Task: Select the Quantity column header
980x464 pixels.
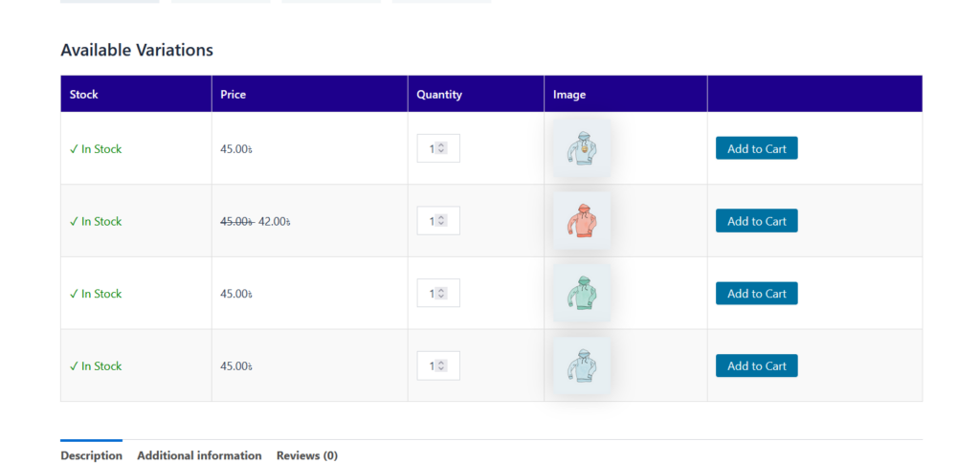Action: pyautogui.click(x=439, y=95)
